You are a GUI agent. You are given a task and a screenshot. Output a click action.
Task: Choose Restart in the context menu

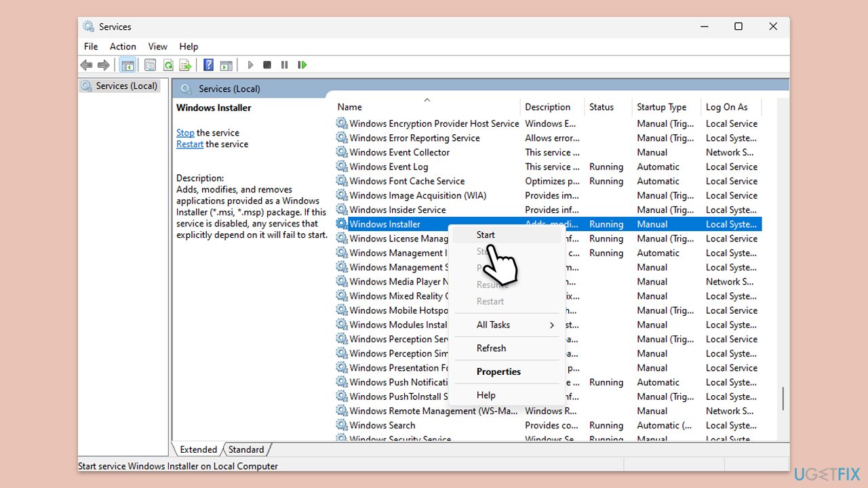coord(507,302)
